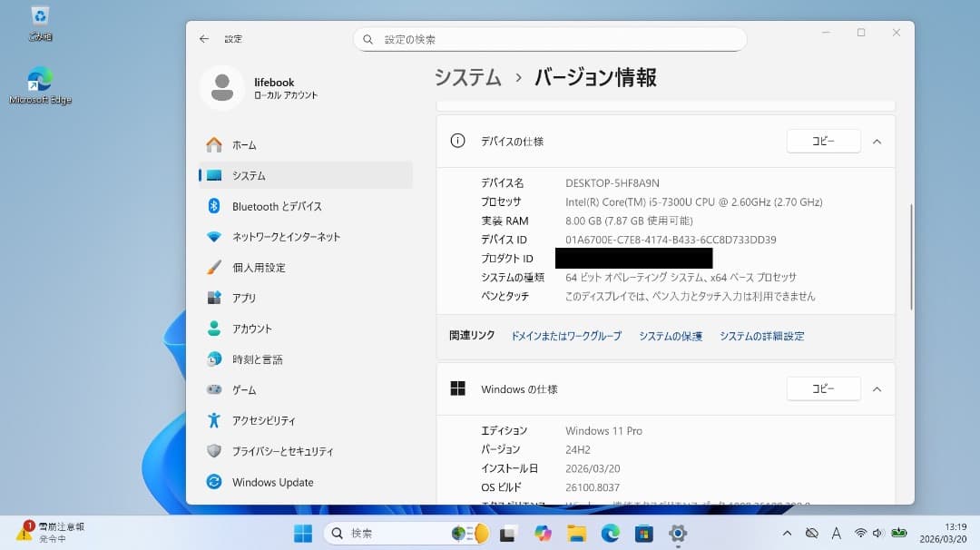Navigate to システム via the breadcrumb
The height and width of the screenshot is (550, 980).
467,78
